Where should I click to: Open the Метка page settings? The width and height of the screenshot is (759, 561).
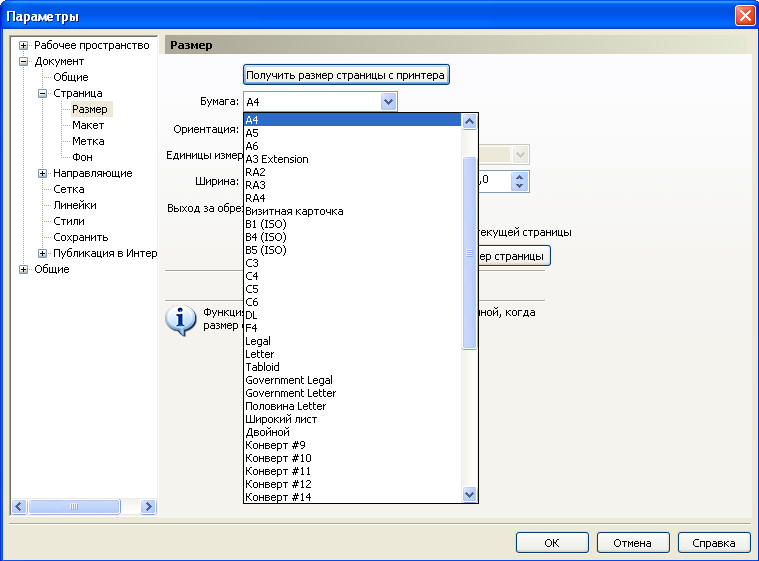(x=88, y=141)
